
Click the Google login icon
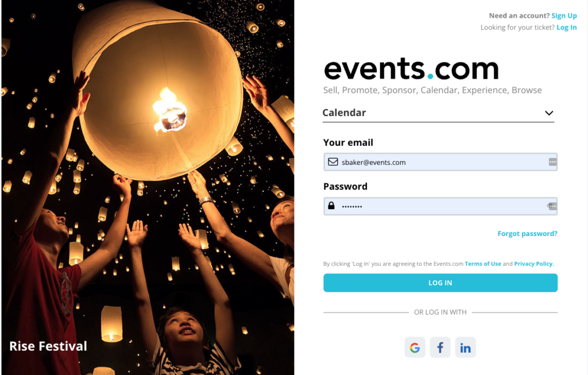pos(415,347)
